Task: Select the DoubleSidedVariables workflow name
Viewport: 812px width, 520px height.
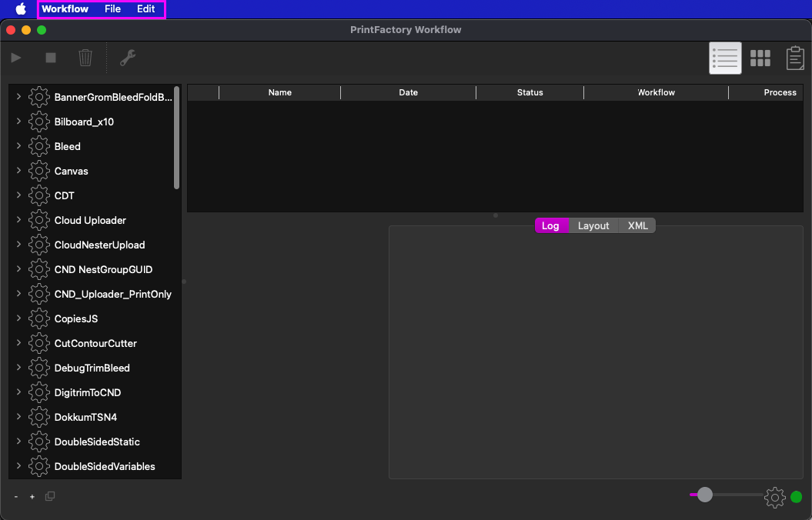Action: 105,467
